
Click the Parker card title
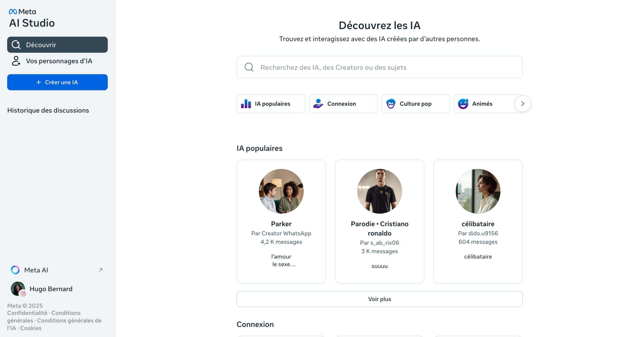click(x=281, y=224)
